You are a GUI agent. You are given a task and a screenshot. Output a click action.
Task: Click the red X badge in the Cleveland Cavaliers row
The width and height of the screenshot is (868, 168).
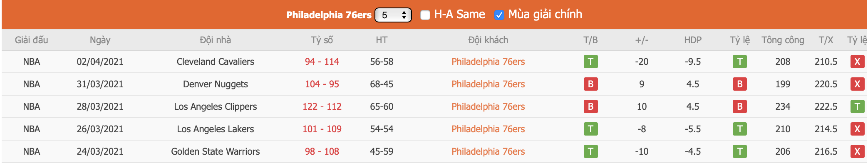coord(857,62)
